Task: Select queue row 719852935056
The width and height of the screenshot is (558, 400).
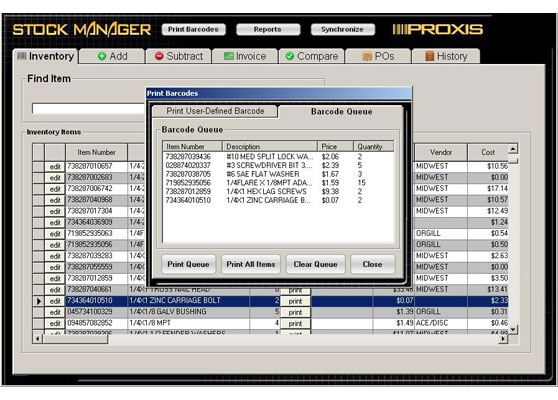Action: point(278,183)
